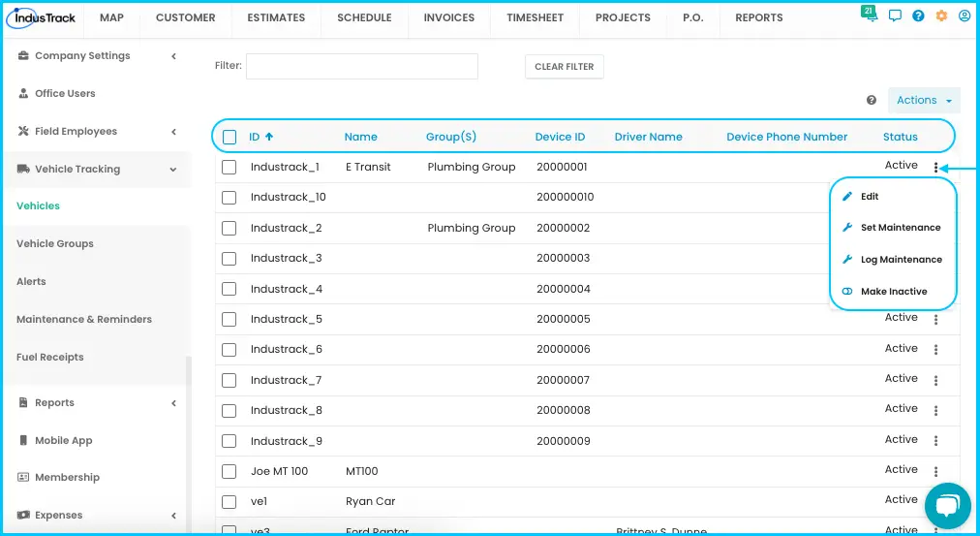980x536 pixels.
Task: Check the box for ve1 Ryan Car
Action: click(x=229, y=502)
